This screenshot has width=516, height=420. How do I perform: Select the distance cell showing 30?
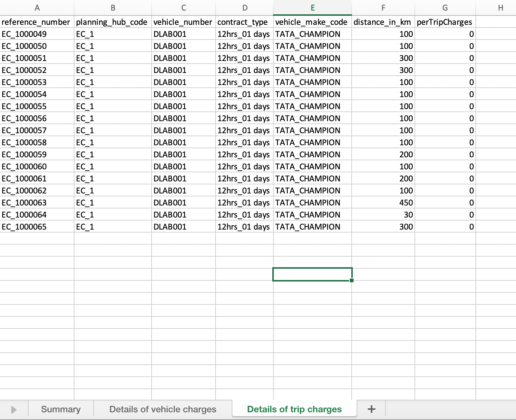click(408, 215)
